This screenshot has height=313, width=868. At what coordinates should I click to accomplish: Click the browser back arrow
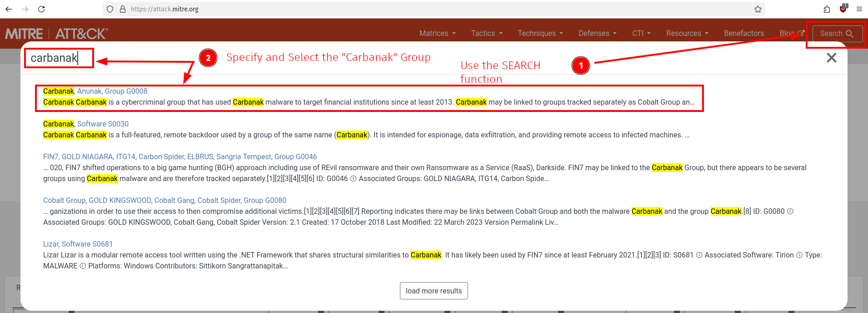point(9,9)
